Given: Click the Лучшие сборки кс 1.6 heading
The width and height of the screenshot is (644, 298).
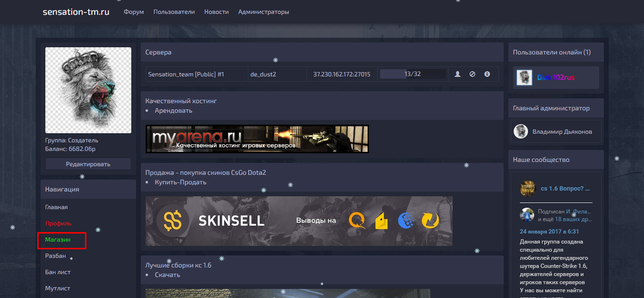Looking at the screenshot, I should [179, 265].
